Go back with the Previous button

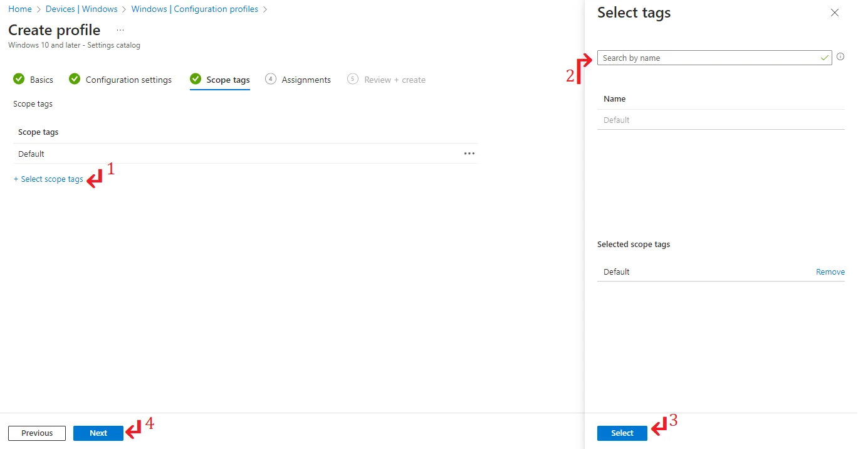(x=37, y=433)
